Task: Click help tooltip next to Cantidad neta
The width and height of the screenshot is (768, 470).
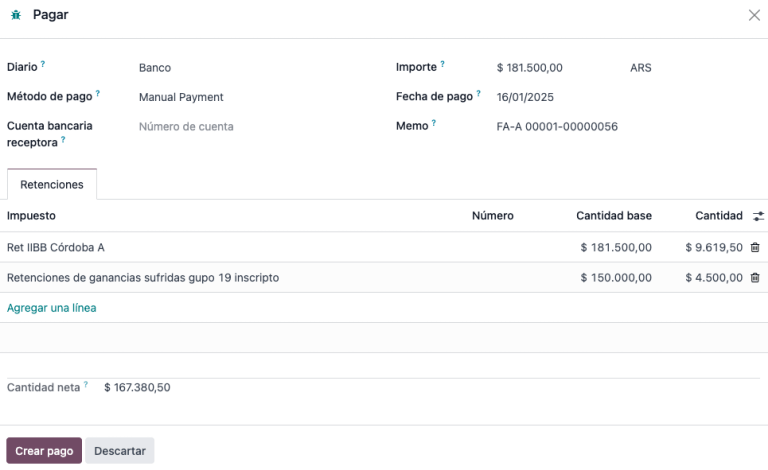Action: coord(86,385)
